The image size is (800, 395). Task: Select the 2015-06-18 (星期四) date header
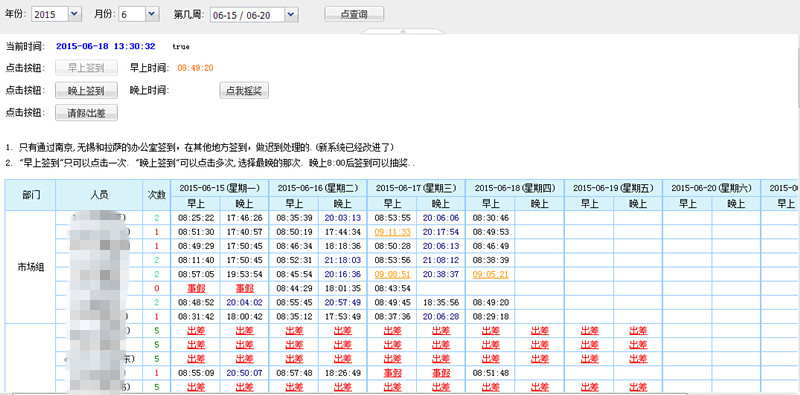515,188
